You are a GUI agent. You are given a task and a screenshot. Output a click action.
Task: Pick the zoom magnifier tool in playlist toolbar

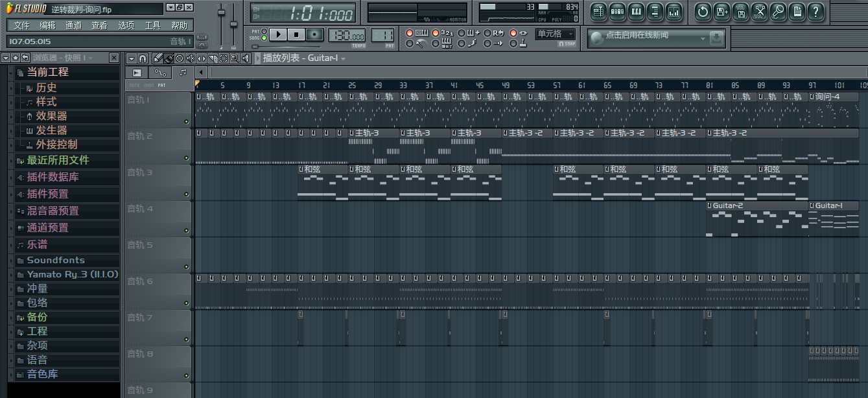pos(234,58)
